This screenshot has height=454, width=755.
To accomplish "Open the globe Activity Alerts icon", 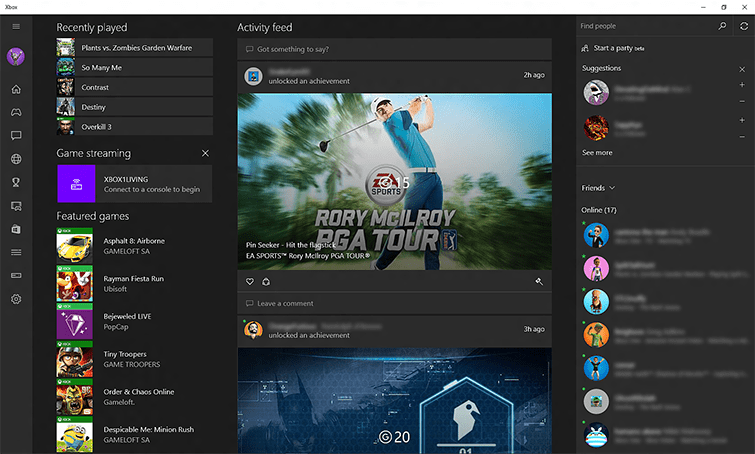I will (x=16, y=159).
